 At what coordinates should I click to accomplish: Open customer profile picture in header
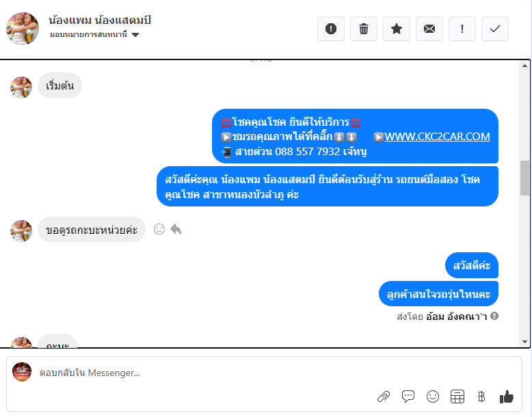point(23,29)
